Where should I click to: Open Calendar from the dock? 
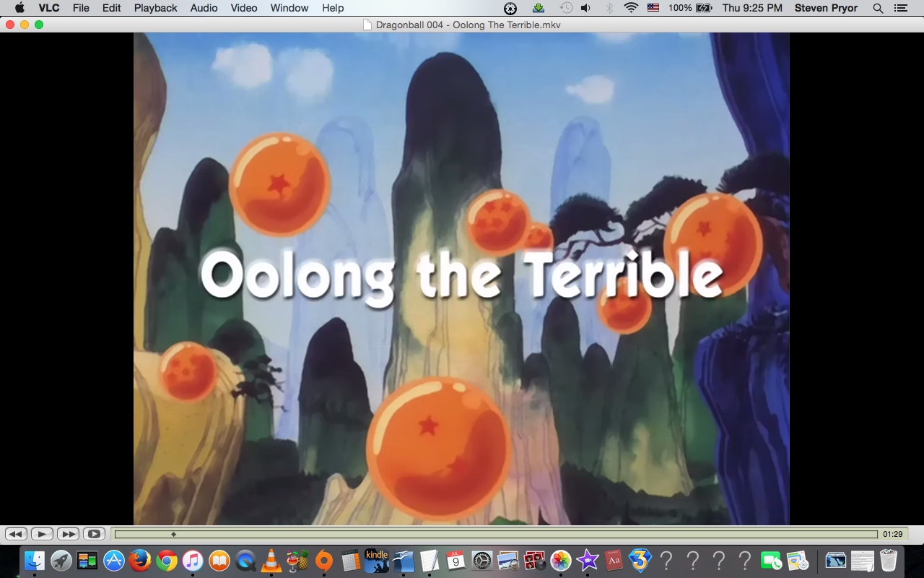456,560
